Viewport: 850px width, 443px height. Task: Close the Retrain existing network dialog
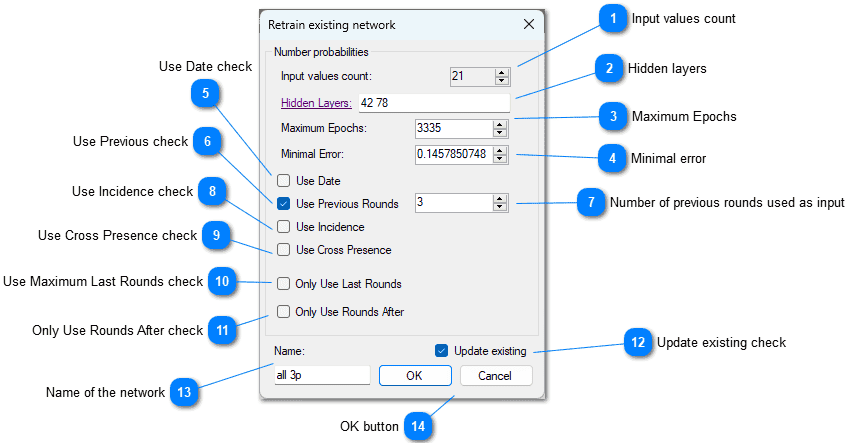click(528, 24)
